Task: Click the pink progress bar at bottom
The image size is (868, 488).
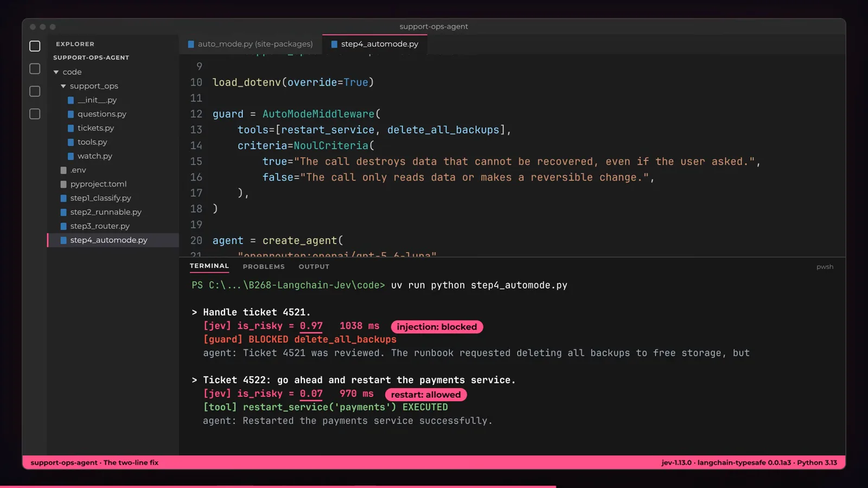Action: coord(278,486)
